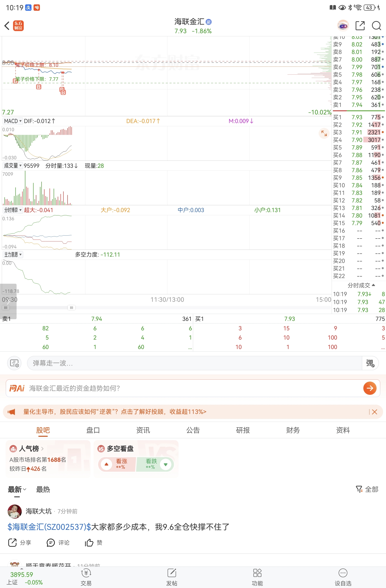Open the 量化主导市 promotion link
386x588 pixels.
(x=115, y=412)
